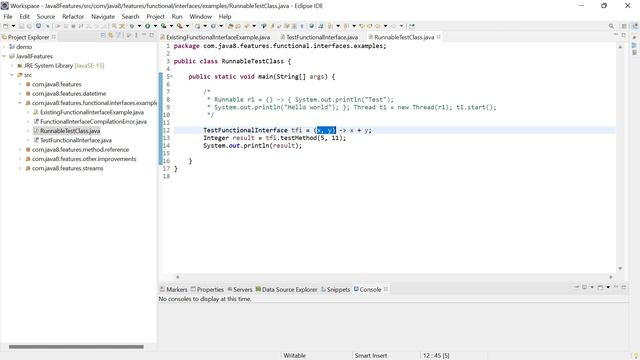Click the Writable status bar entry

[x=294, y=356]
